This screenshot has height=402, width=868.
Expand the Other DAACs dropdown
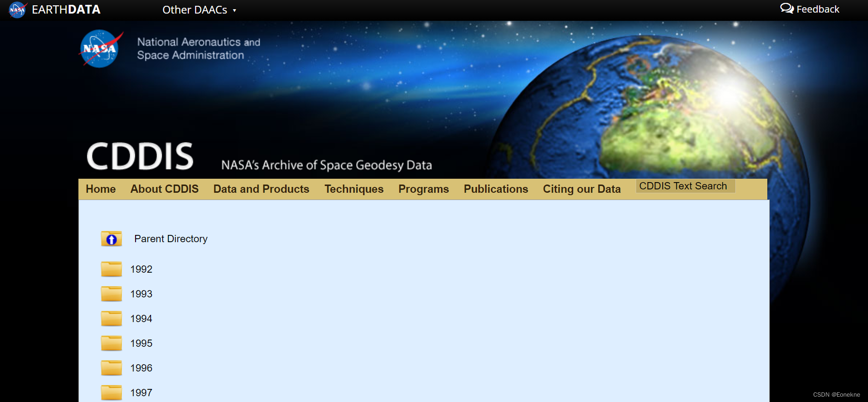[x=199, y=10]
